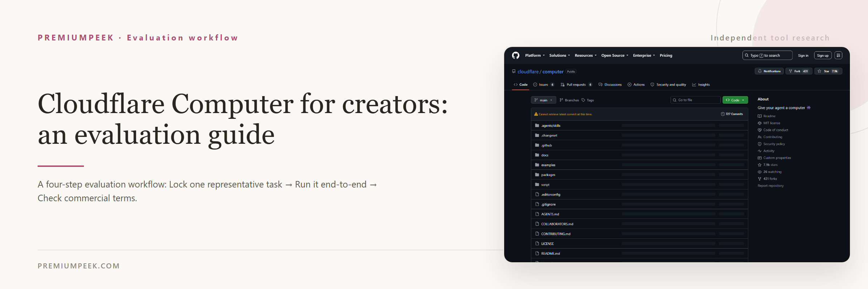
Task: Focus the Type / to search field
Action: tap(767, 55)
